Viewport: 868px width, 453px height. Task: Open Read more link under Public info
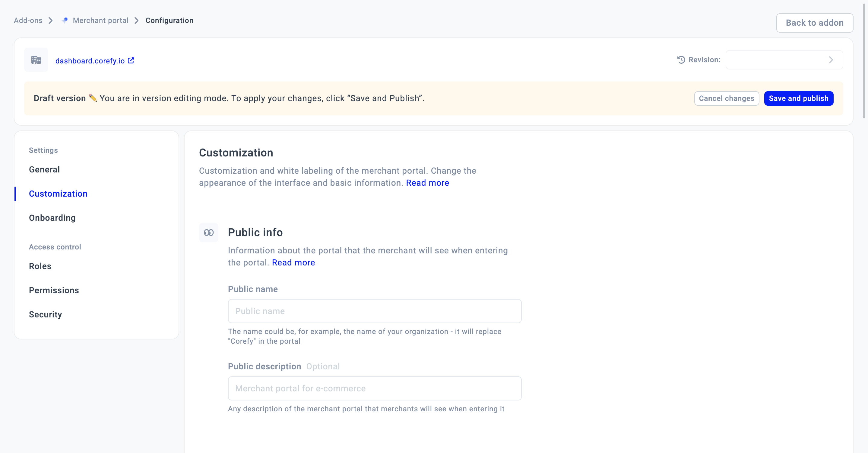293,262
